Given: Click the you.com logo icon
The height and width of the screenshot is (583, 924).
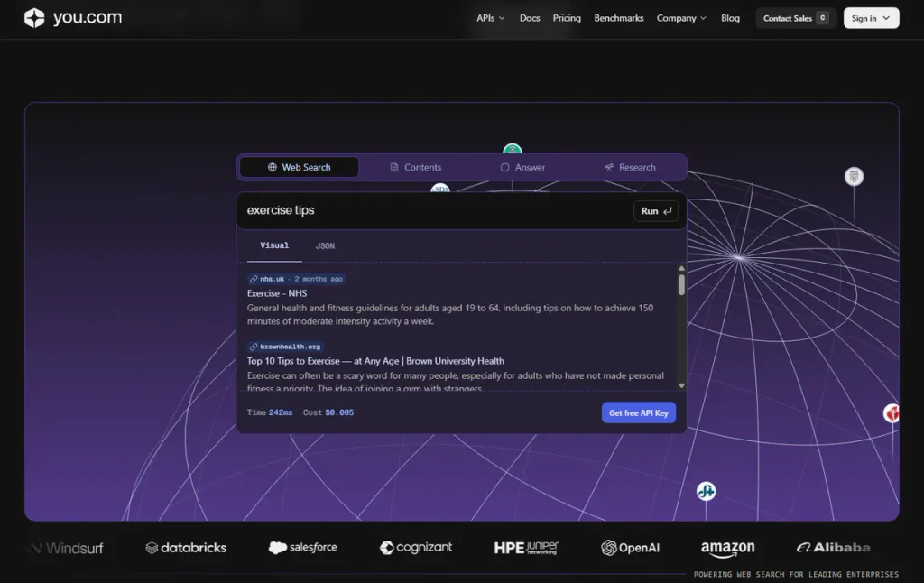Looking at the screenshot, I should (34, 18).
